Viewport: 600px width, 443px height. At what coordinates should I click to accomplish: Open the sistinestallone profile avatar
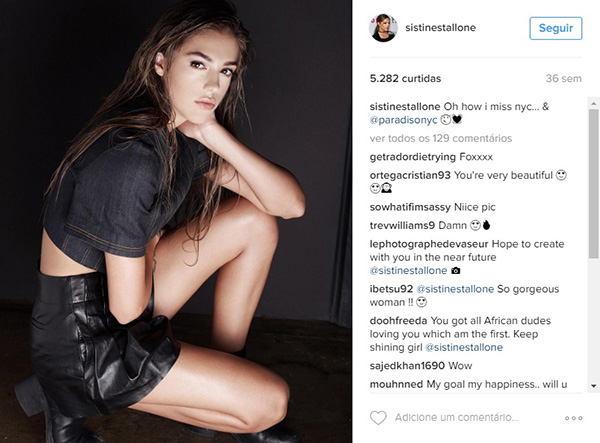pyautogui.click(x=383, y=28)
